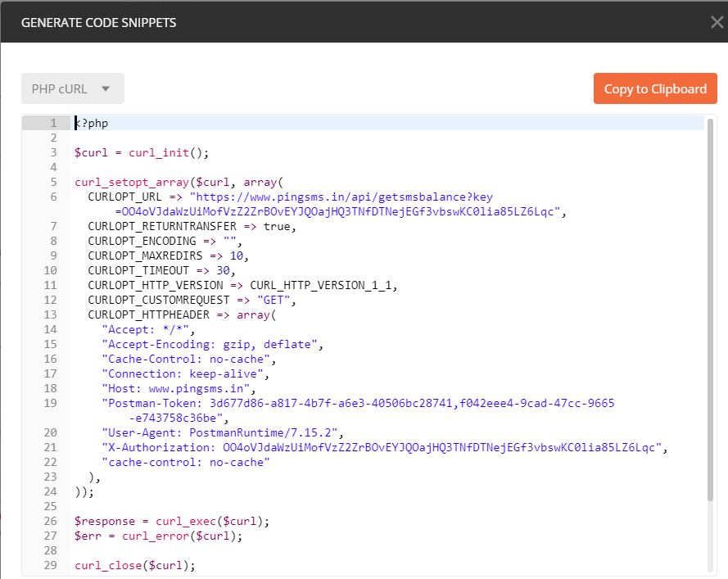
Task: Click line number 6 in the gutter
Action: (x=53, y=197)
